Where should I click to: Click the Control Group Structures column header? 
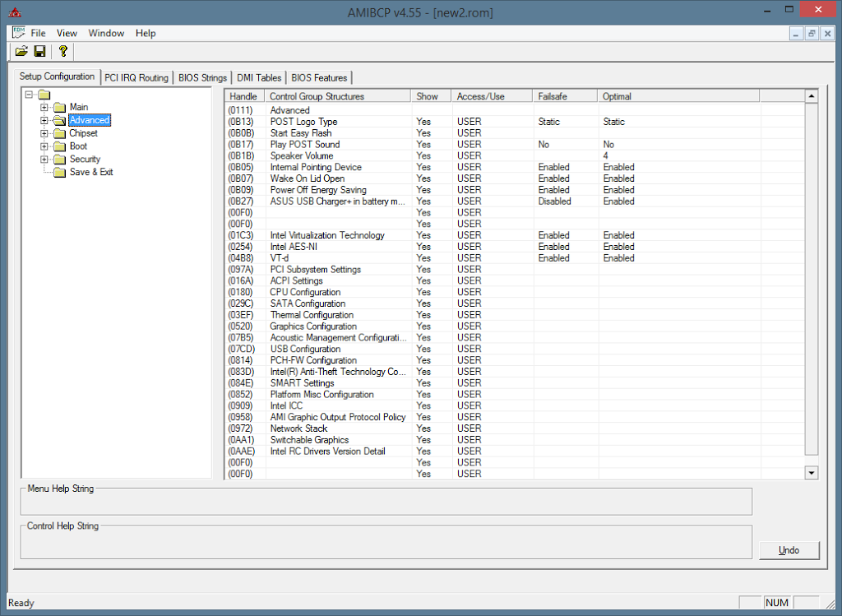coord(338,96)
